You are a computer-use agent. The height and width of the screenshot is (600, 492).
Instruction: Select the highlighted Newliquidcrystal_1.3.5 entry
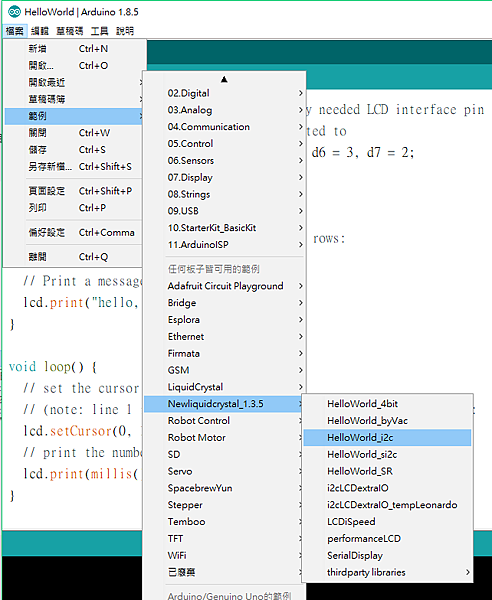pyautogui.click(x=225, y=404)
